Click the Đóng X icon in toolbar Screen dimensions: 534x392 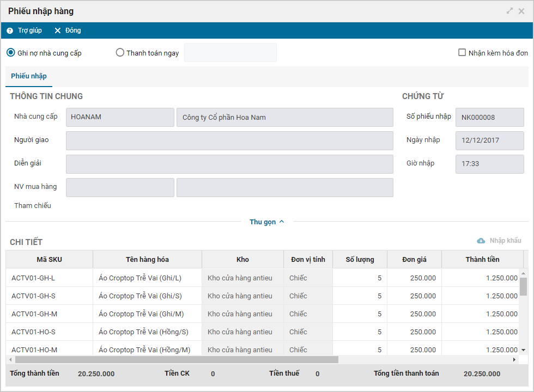tap(58, 30)
